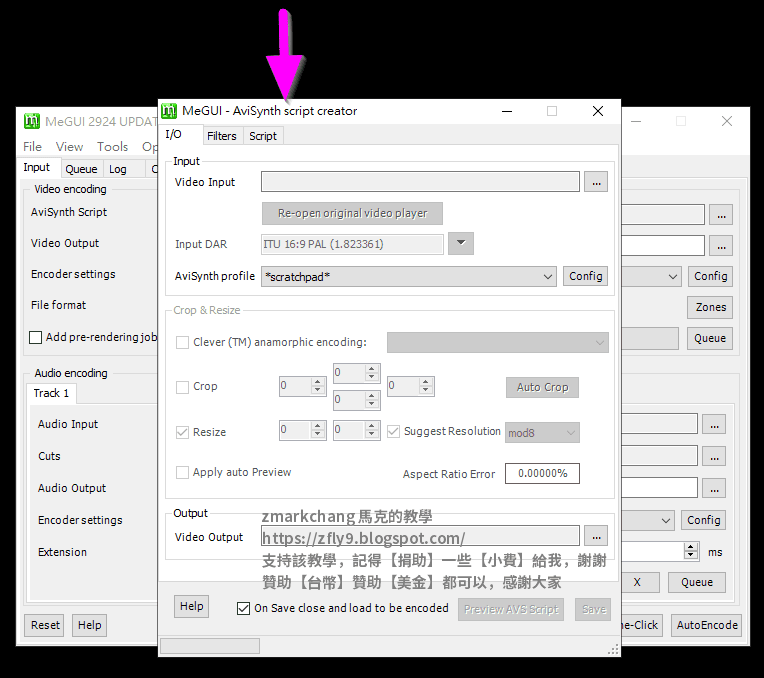Browse for Video Input file
The height and width of the screenshot is (678, 764).
click(596, 182)
